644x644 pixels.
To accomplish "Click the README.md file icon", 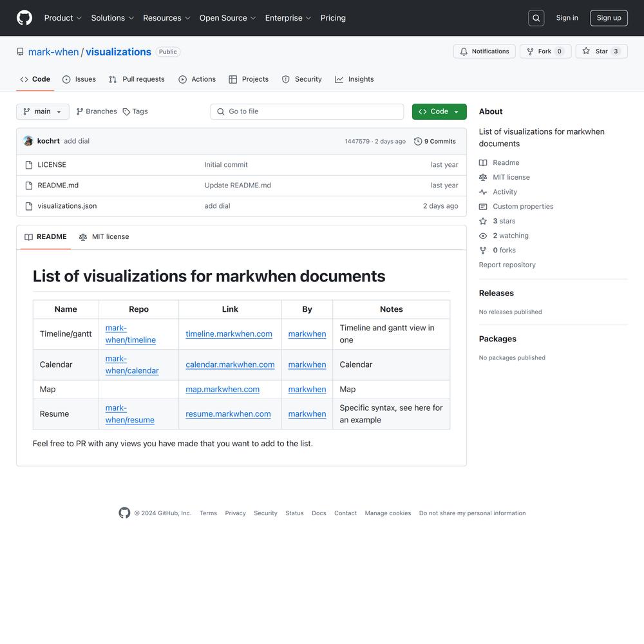I will coord(29,185).
